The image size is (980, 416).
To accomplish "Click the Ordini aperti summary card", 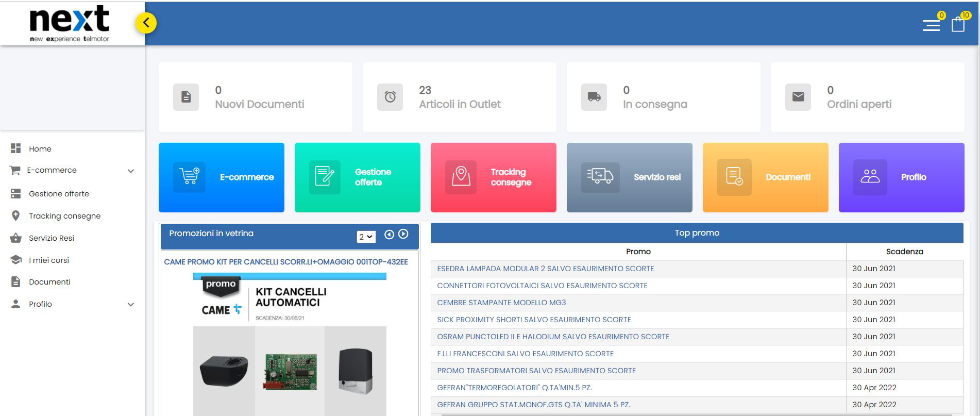I will click(x=868, y=97).
